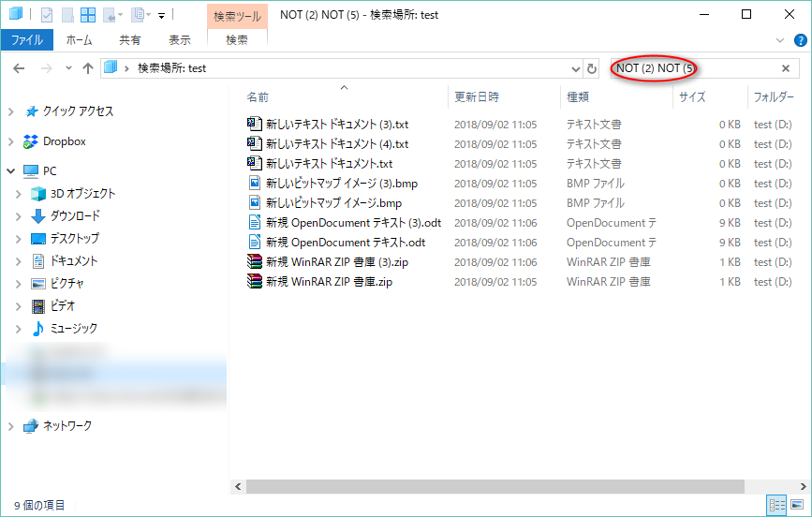Image resolution: width=812 pixels, height=517 pixels.
Task: Click the up arrow navigation button
Action: click(88, 68)
